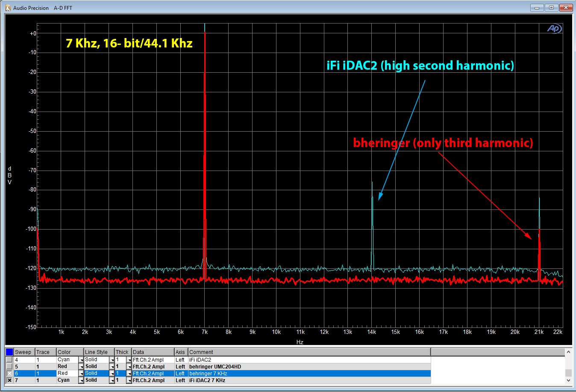Enable the sweep 4 iFi iDAC2 checkbox
Image resolution: width=576 pixels, height=392 pixels.
(x=9, y=360)
